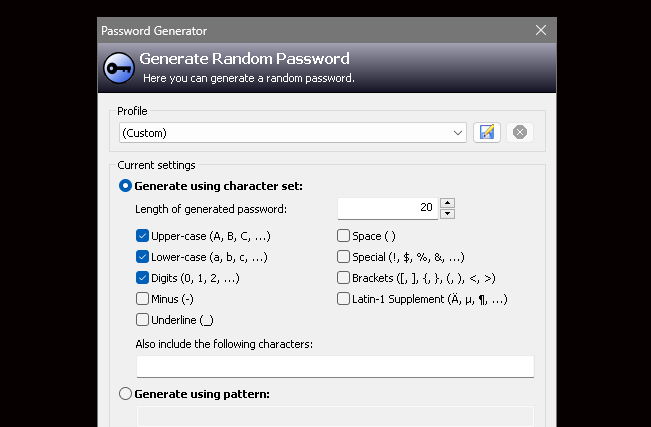651x427 pixels.
Task: Close the Password Generator dialog
Action: (541, 30)
